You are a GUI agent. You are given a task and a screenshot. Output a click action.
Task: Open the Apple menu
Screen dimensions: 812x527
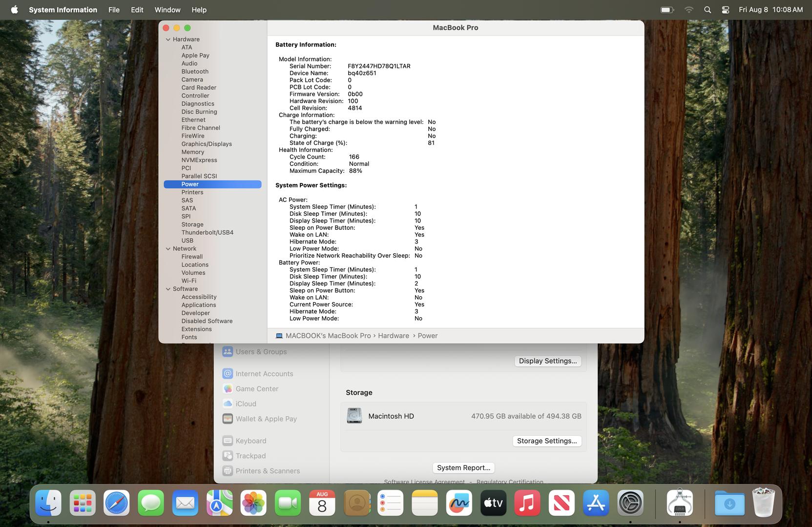(x=15, y=9)
